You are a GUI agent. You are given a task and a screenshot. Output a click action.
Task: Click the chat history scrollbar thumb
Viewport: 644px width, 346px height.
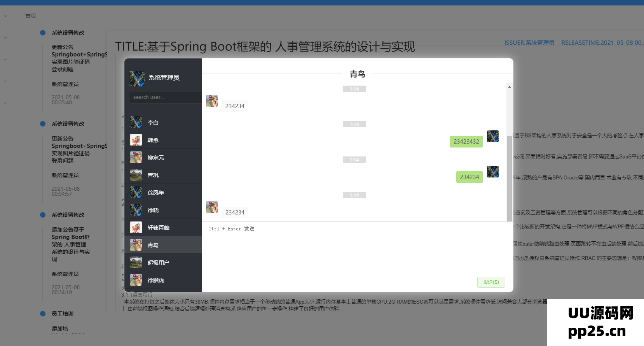click(510, 179)
